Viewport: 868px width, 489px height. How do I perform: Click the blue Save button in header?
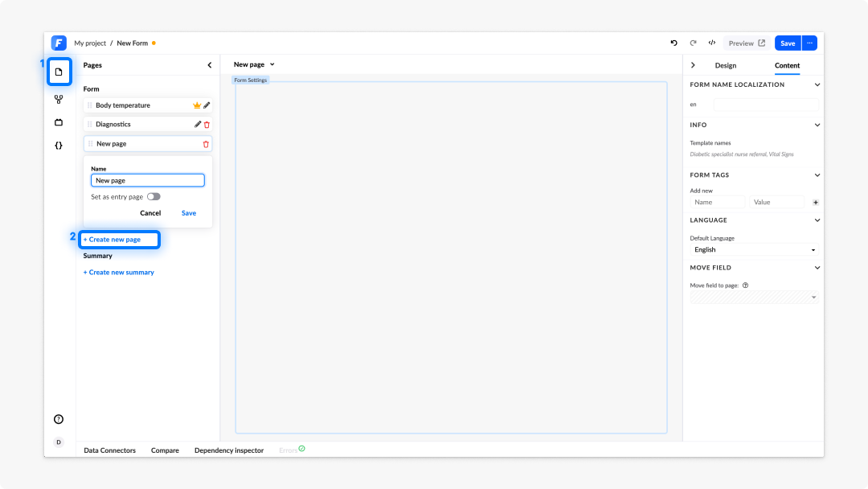pyautogui.click(x=788, y=43)
